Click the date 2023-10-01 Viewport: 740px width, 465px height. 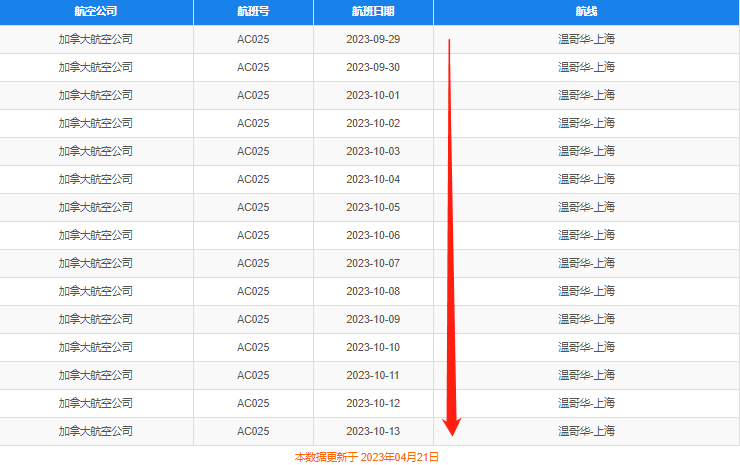(373, 95)
